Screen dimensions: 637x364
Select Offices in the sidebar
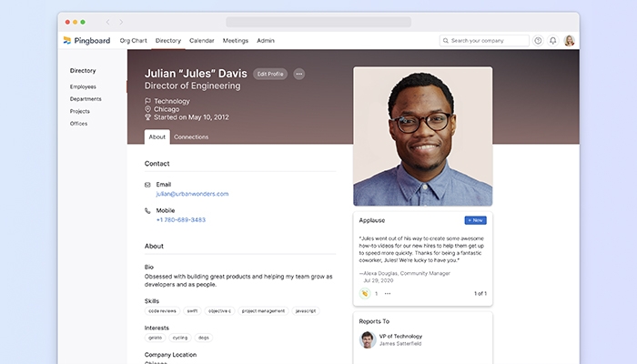(78, 124)
